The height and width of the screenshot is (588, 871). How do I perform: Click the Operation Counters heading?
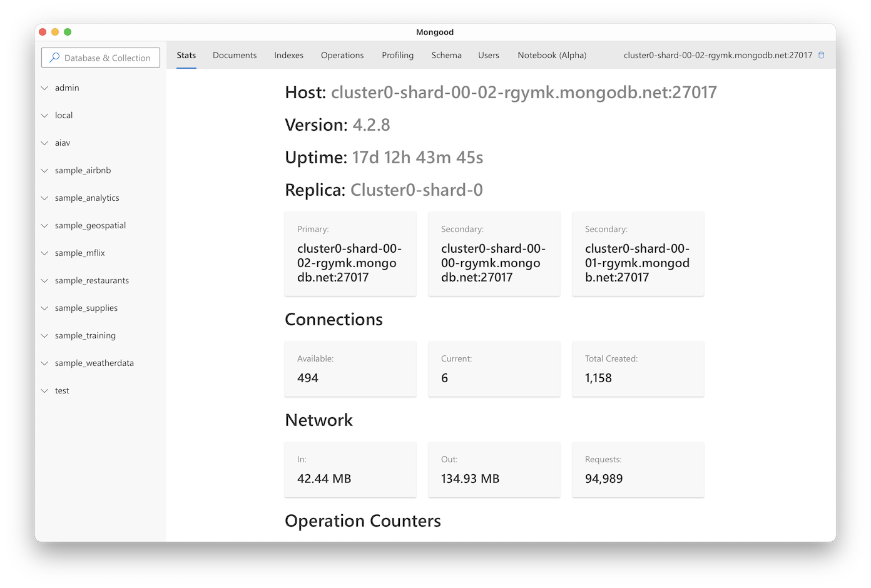point(363,521)
